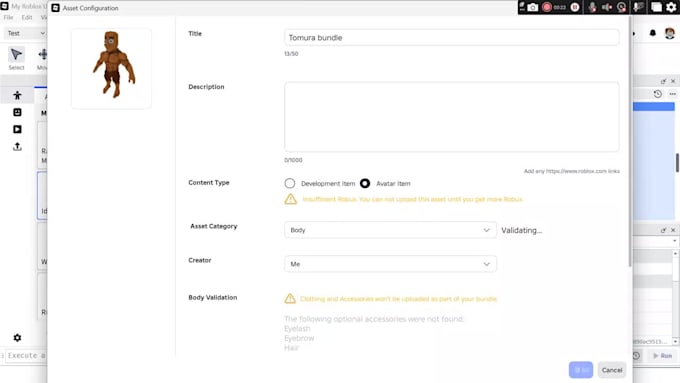Open the settings gear in left sidebar
This screenshot has height=383, width=680.
coord(17,337)
